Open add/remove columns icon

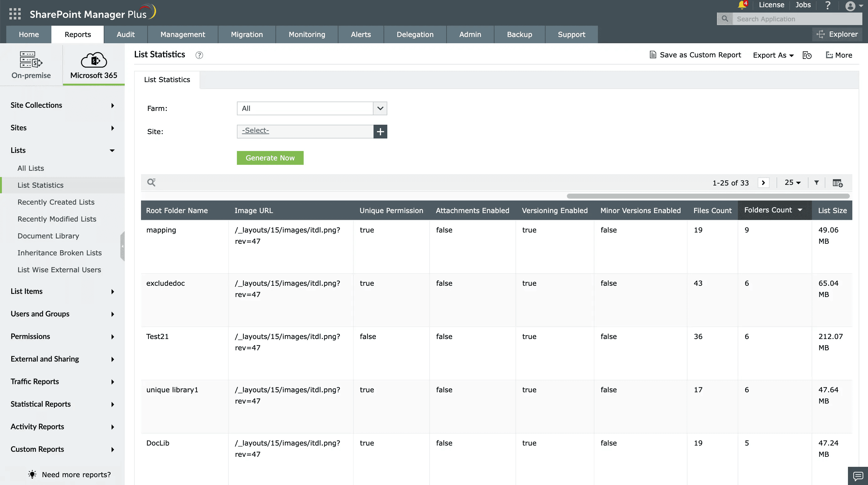click(838, 183)
